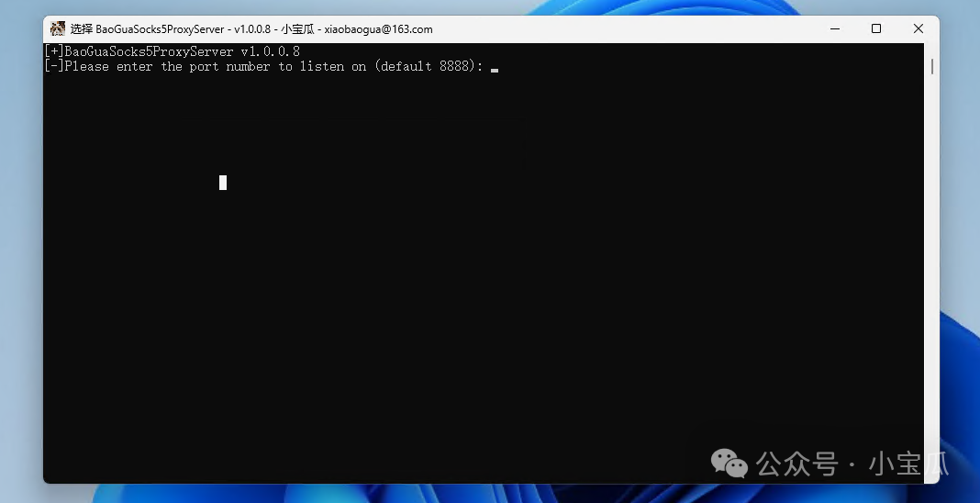
Task: Click the 小宝瓜 author name in title bar
Action: (298, 29)
